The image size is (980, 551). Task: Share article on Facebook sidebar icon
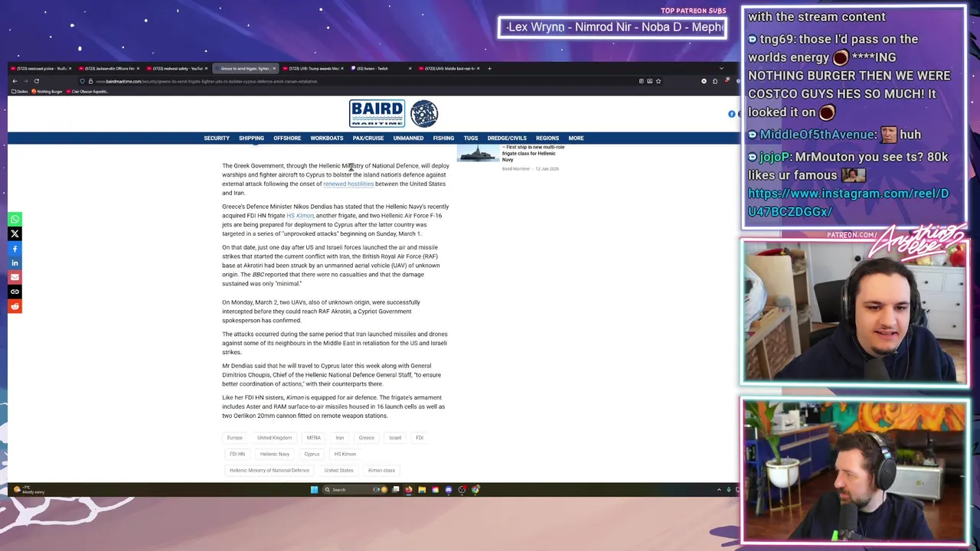point(15,248)
